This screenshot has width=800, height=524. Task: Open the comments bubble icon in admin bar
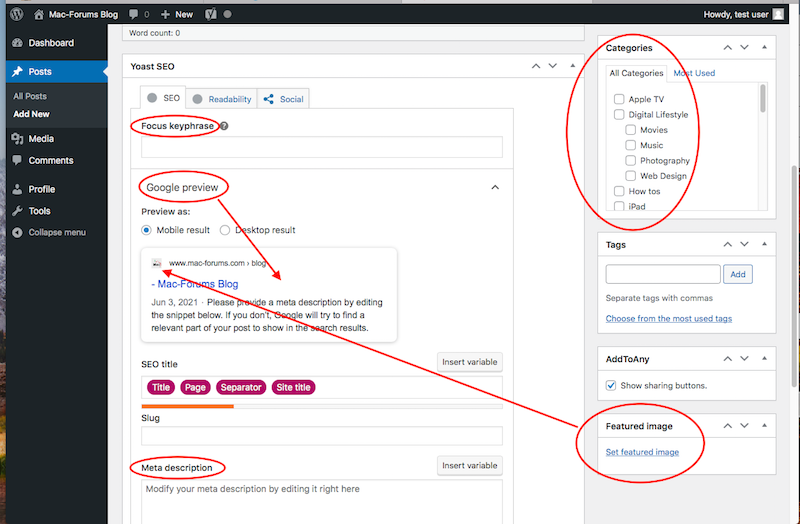pos(133,14)
